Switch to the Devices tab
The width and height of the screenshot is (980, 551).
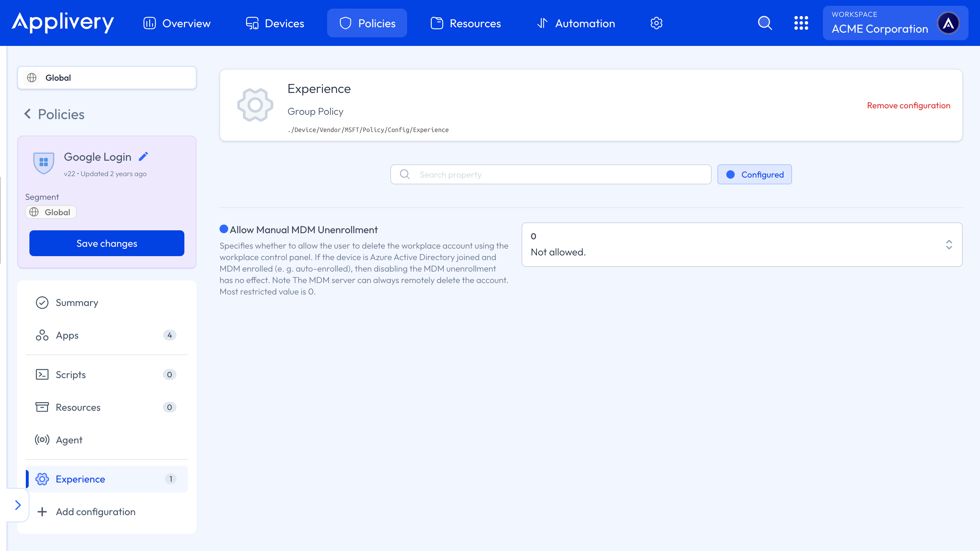(275, 23)
